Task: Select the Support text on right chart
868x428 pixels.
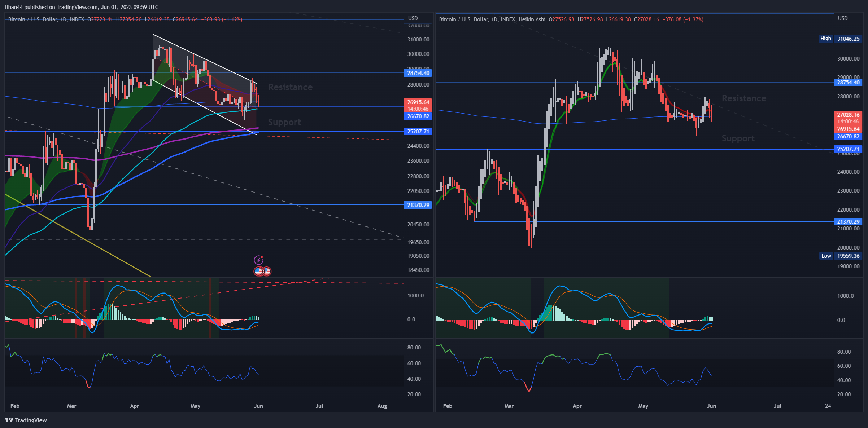Action: pyautogui.click(x=738, y=138)
